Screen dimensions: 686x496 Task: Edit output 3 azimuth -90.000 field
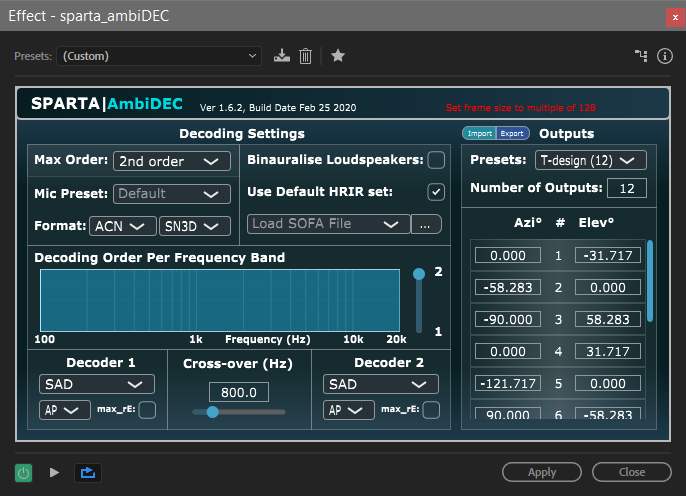coord(508,319)
